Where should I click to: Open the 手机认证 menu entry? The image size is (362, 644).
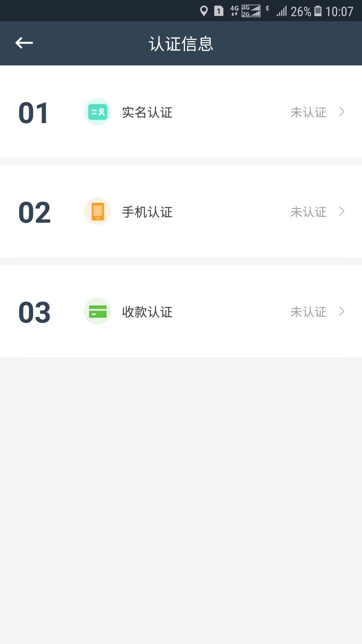click(x=147, y=212)
